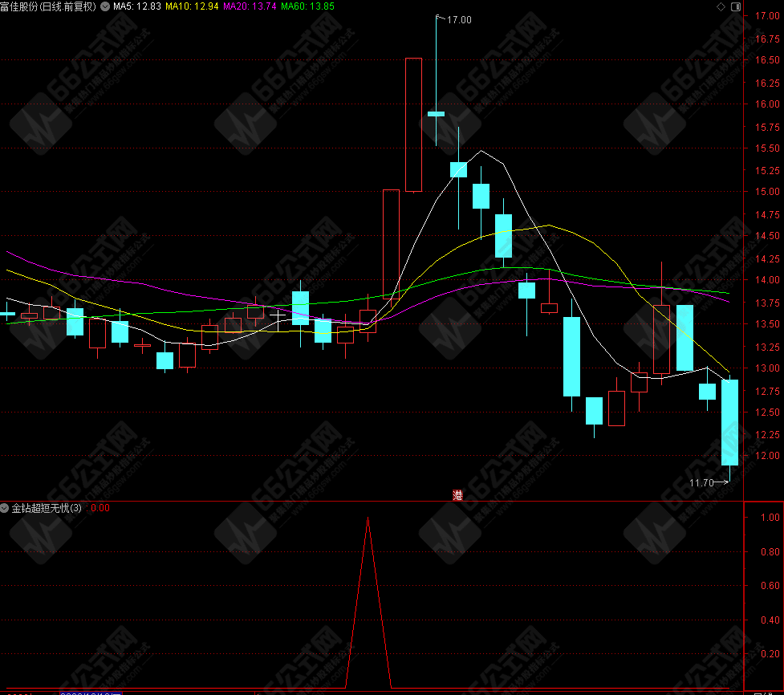
Task: Click the square window icon at top right
Action: (x=733, y=6)
